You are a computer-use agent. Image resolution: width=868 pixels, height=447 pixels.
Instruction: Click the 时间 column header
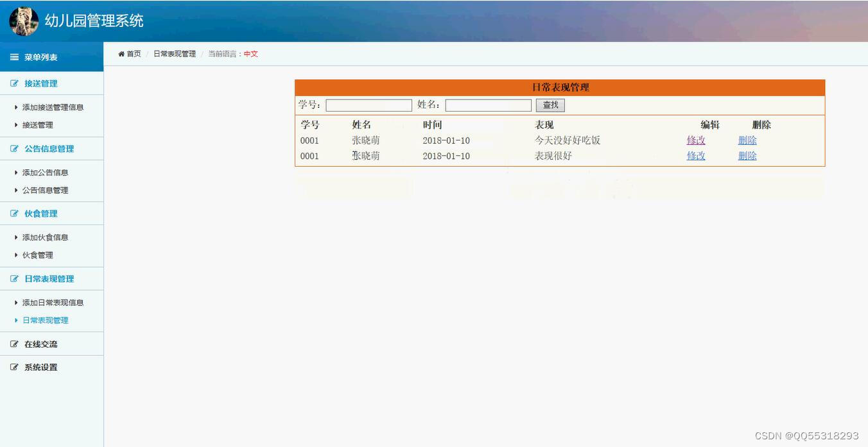[x=432, y=125]
